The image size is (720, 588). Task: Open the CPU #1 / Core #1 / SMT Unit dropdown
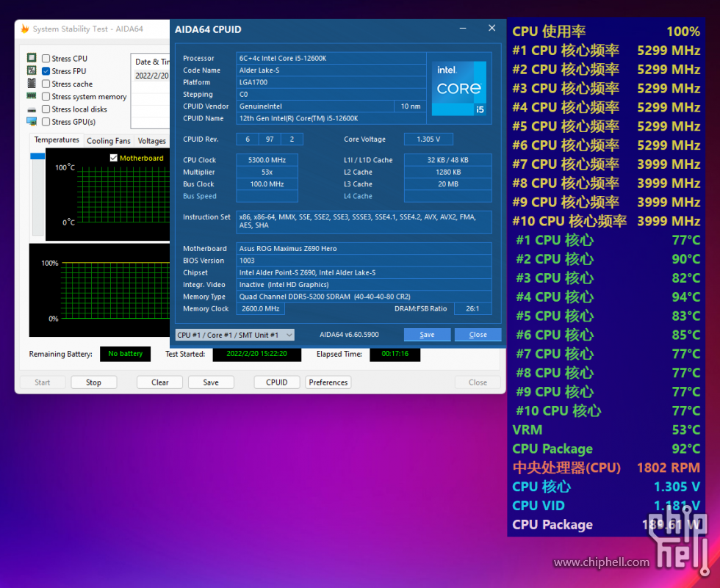coord(234,335)
